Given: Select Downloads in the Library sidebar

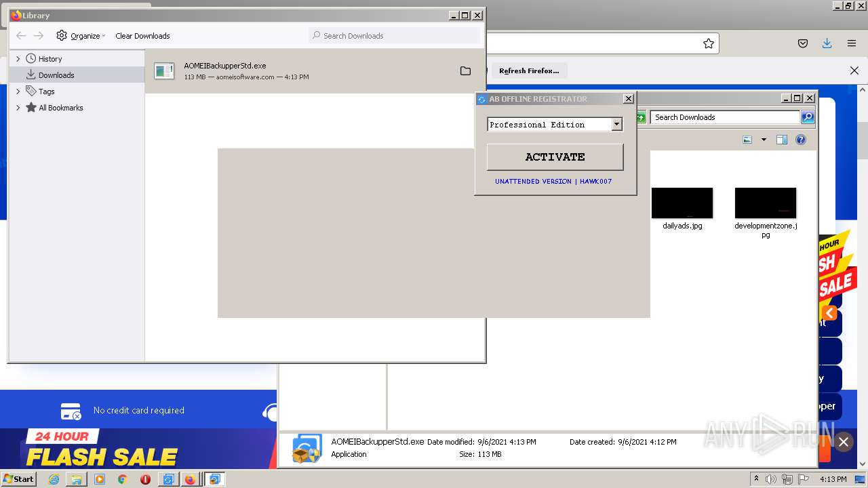Looking at the screenshot, I should 56,75.
